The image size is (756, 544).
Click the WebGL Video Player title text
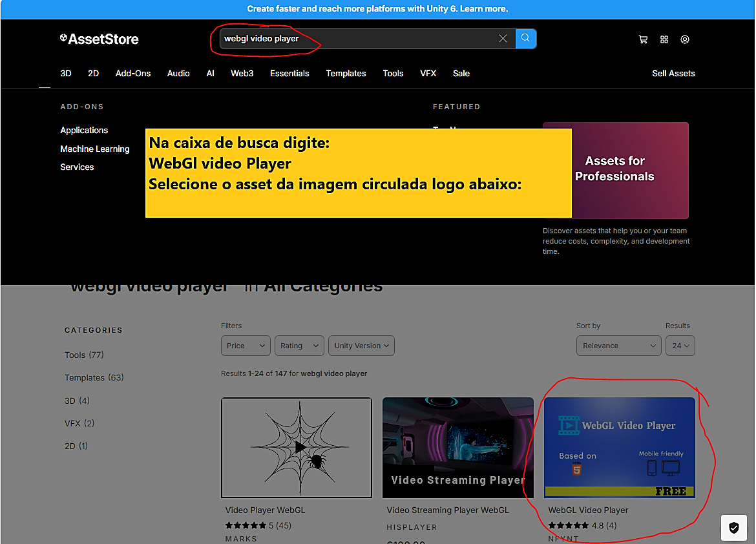coord(588,510)
